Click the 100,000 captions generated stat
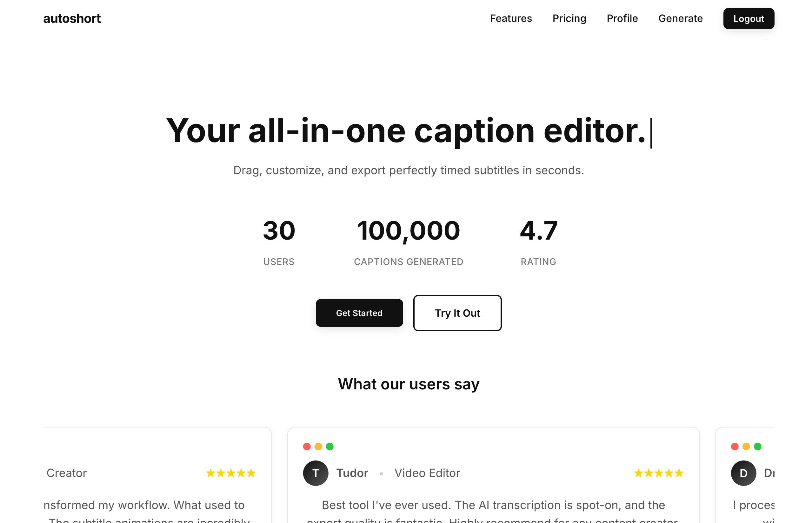This screenshot has height=523, width=812. tap(408, 231)
